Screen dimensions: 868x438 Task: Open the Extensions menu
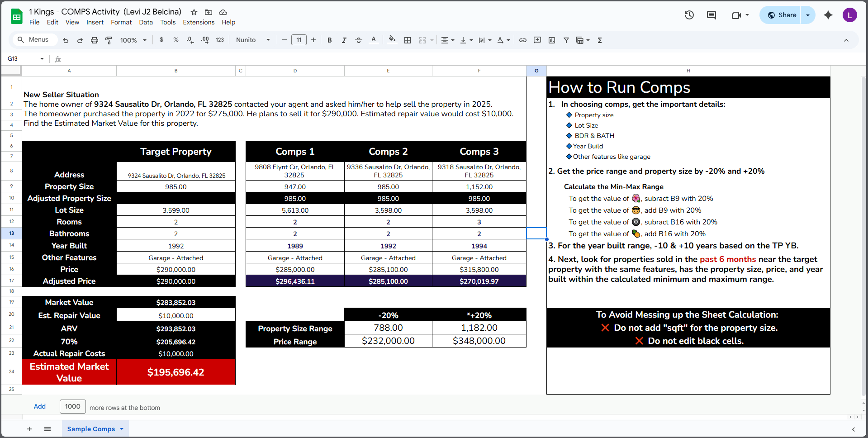click(x=199, y=22)
